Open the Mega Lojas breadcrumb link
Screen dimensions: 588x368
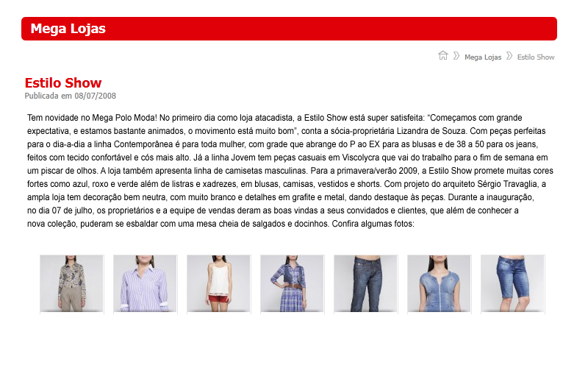click(483, 57)
